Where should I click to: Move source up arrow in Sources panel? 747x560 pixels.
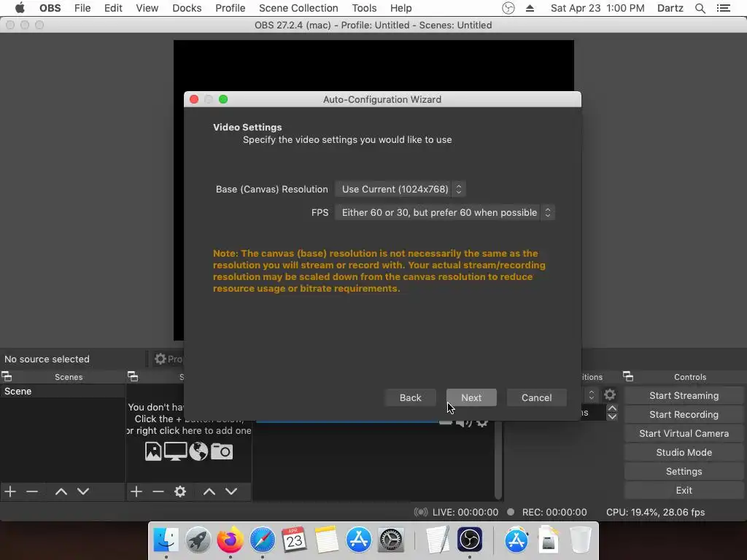[x=209, y=491]
